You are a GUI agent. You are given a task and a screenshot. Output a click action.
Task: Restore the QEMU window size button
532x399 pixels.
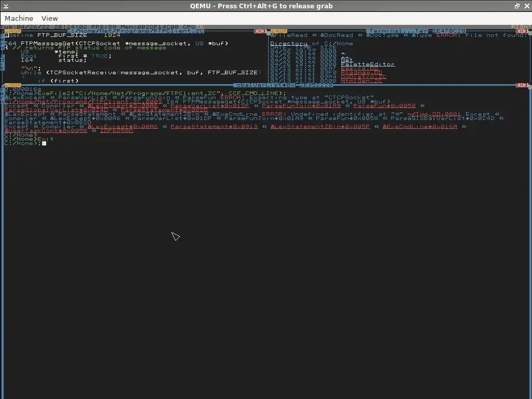click(517, 6)
